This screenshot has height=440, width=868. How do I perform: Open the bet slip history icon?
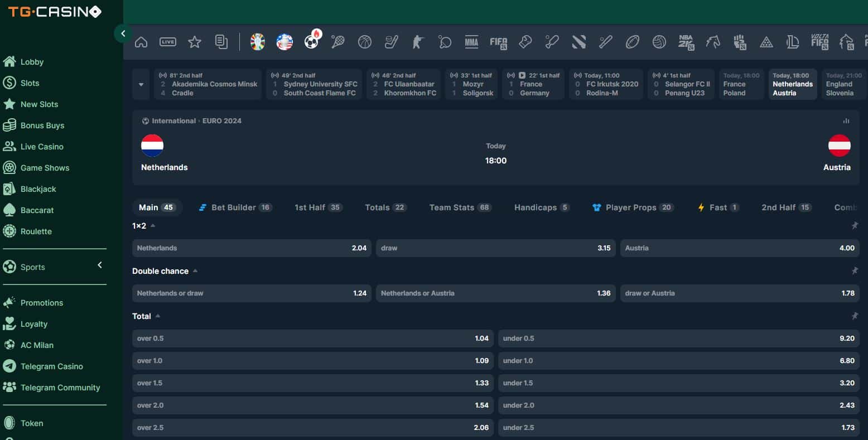click(221, 42)
